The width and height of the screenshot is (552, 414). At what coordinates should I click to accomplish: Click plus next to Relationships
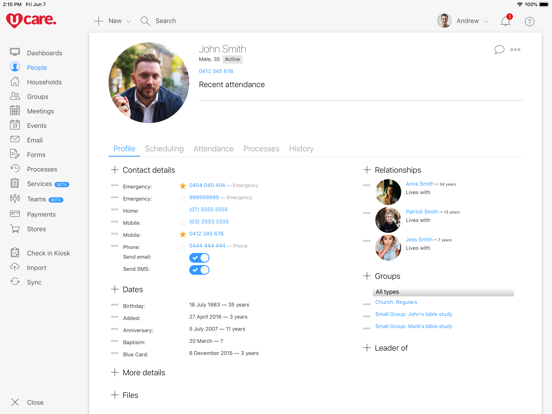coord(367,170)
